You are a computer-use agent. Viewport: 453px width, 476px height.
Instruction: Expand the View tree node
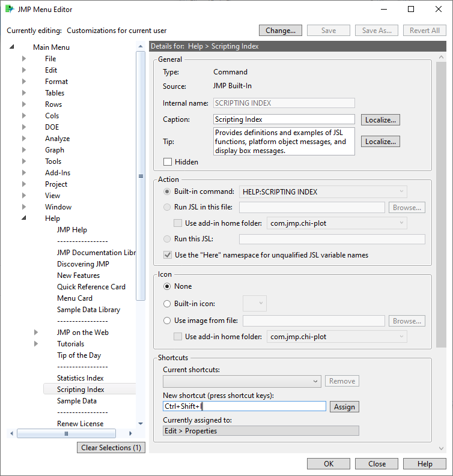pyautogui.click(x=24, y=196)
